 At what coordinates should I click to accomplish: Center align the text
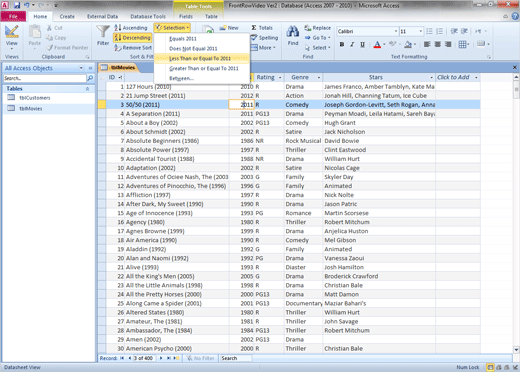(438, 44)
